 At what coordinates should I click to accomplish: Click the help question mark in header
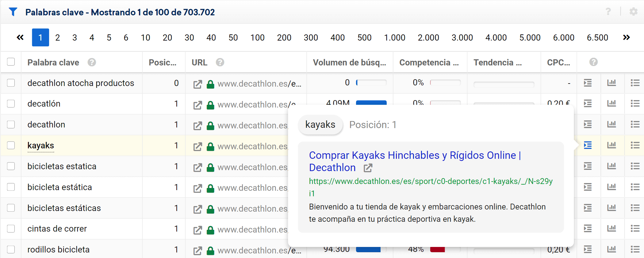608,12
